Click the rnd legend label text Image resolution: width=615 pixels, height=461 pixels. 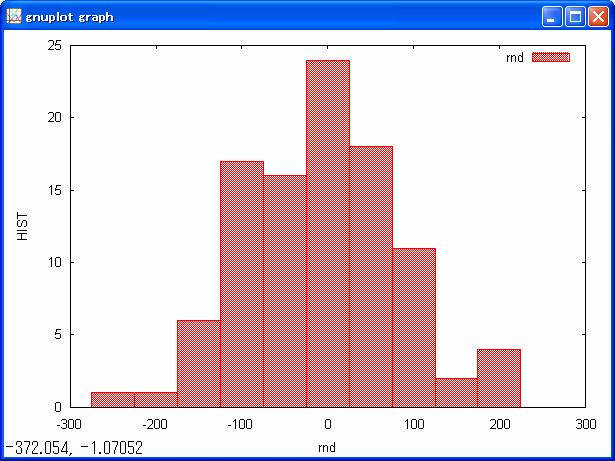[515, 58]
